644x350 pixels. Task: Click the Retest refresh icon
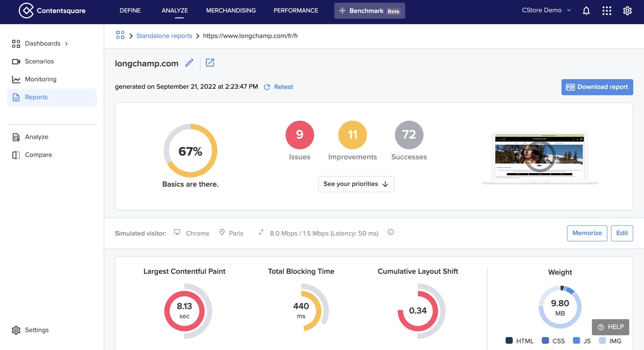coord(267,87)
